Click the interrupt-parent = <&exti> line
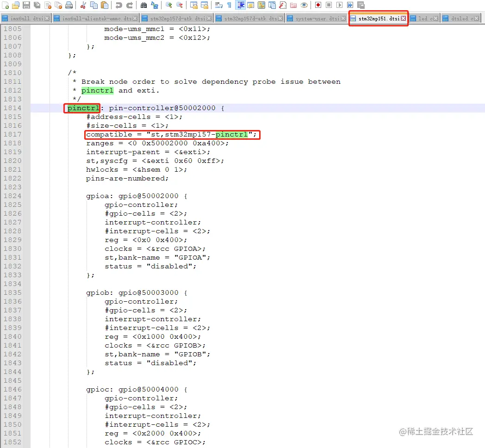485x448 pixels. point(148,152)
